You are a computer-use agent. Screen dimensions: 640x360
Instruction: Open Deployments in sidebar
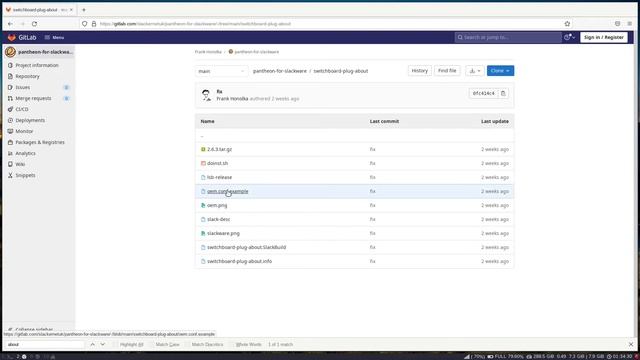(x=30, y=120)
